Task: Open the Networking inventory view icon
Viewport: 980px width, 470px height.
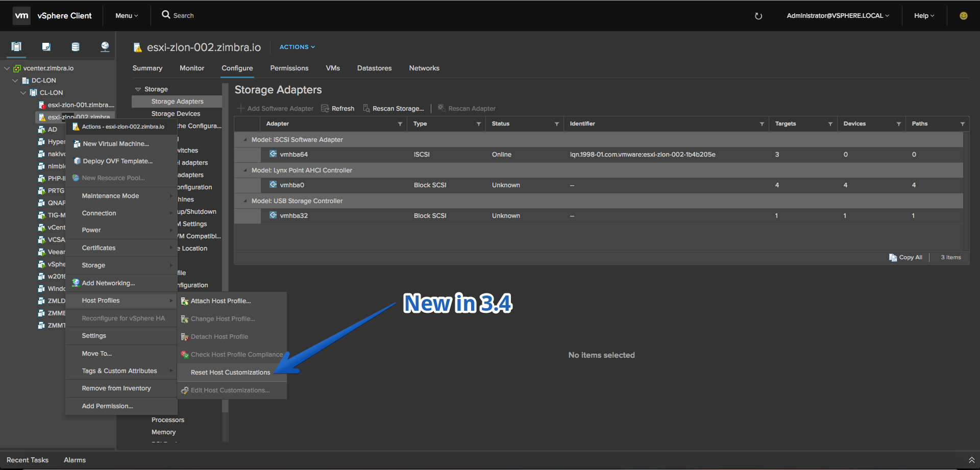Action: coord(105,47)
